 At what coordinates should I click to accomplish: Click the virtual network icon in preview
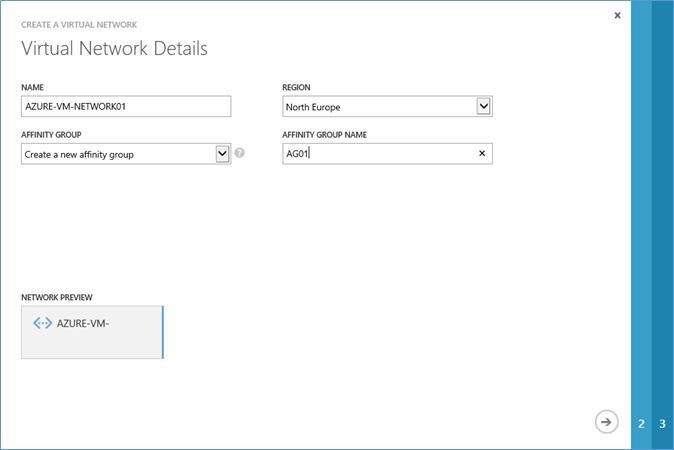(x=43, y=323)
